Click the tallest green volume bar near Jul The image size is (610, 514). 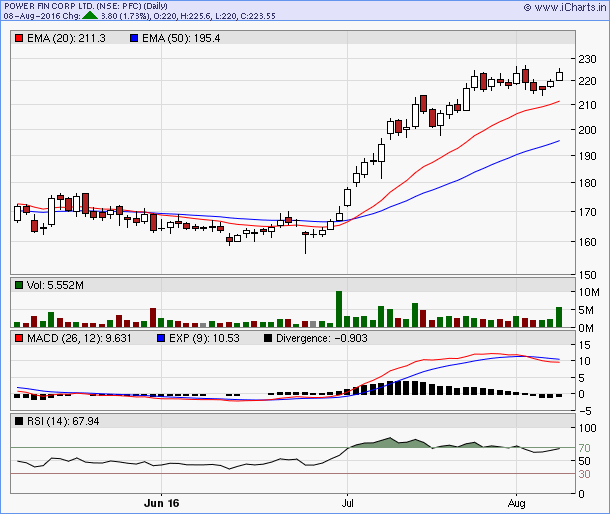click(339, 309)
